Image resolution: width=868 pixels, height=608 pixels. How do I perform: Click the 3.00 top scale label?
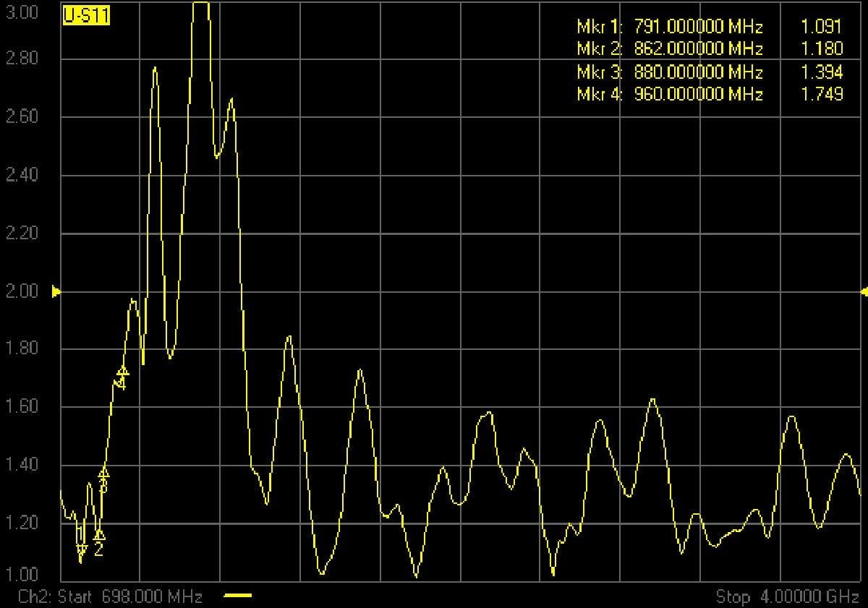click(22, 14)
